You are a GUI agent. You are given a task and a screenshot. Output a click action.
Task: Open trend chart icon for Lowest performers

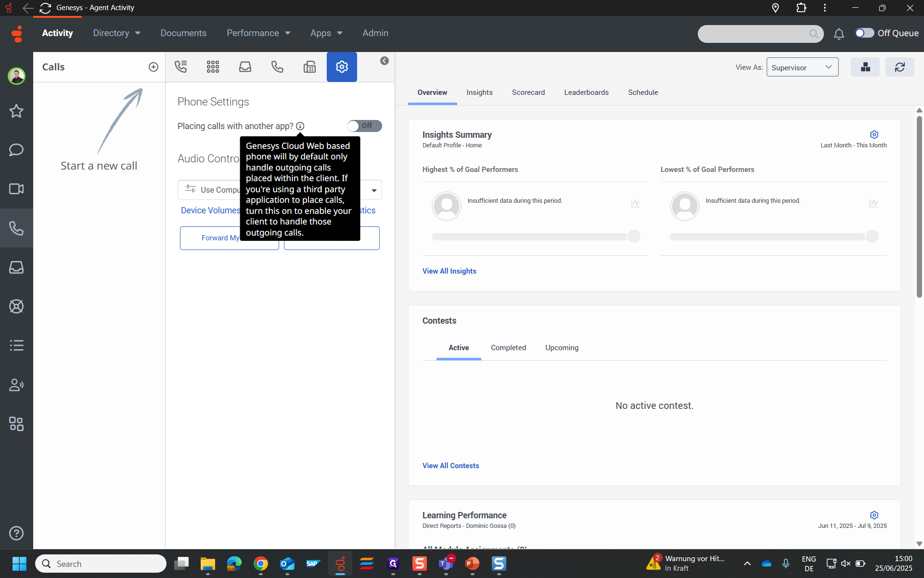click(x=873, y=203)
